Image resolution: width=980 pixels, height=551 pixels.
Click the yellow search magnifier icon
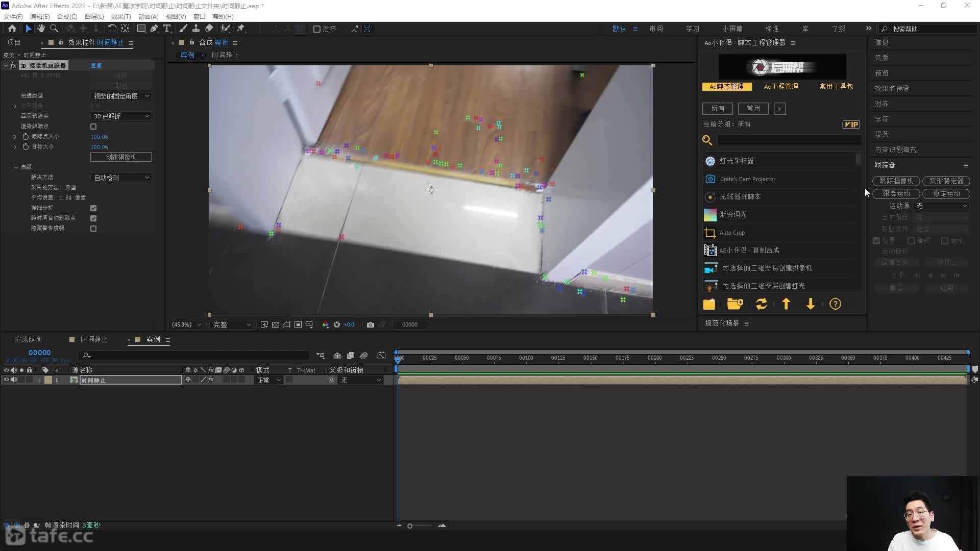click(707, 140)
